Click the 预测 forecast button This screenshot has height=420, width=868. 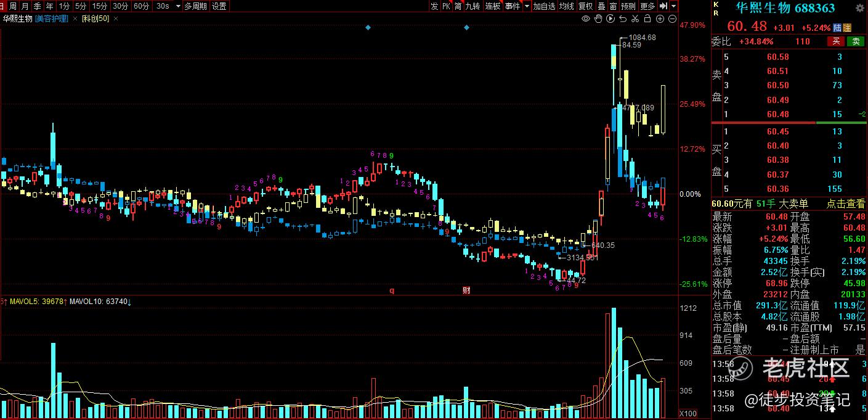[628, 6]
